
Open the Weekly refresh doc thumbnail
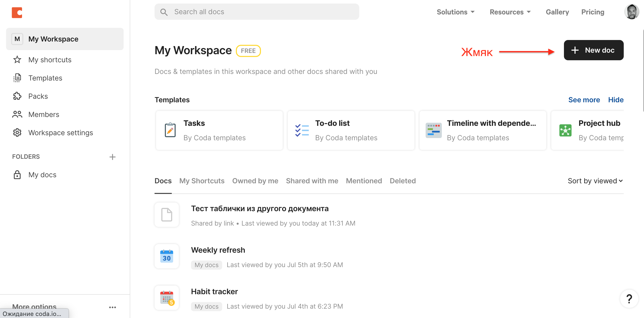(167, 256)
